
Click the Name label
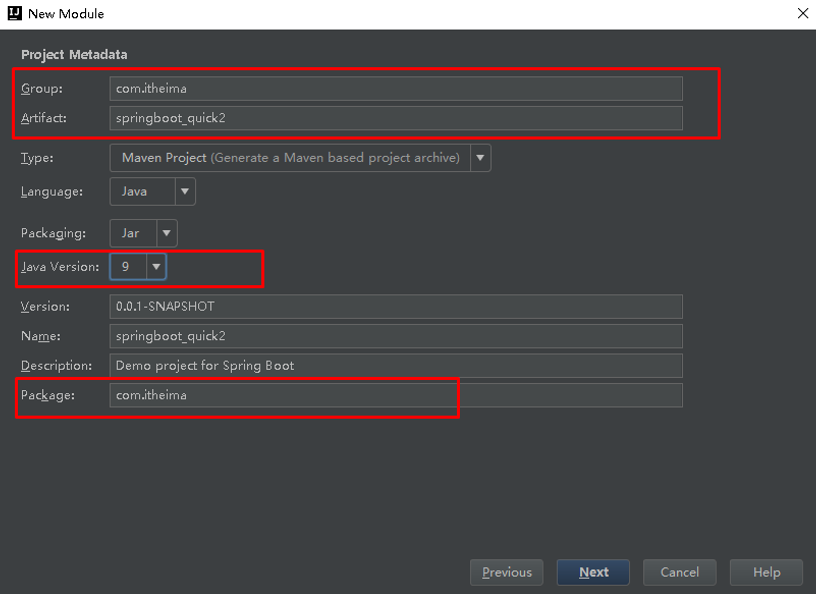tap(41, 336)
